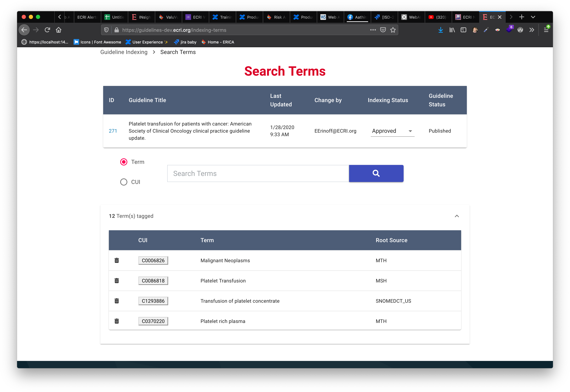
Task: Reload the page in browser toolbar
Action: pos(47,30)
